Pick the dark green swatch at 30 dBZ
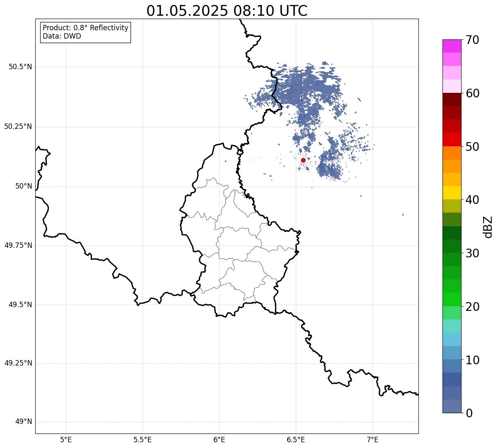498x448 pixels. tap(452, 246)
